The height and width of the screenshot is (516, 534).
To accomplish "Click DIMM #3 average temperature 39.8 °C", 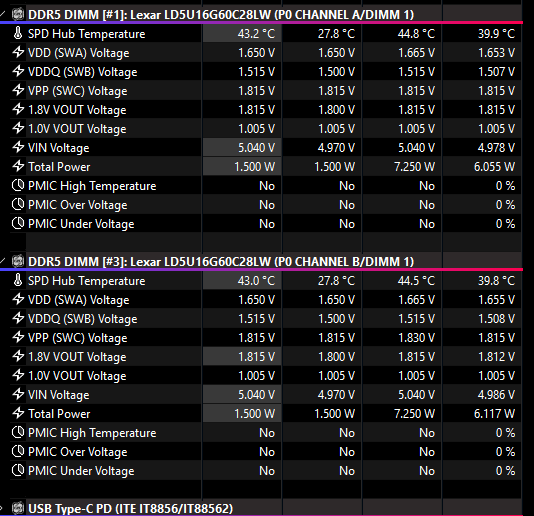I will point(496,281).
